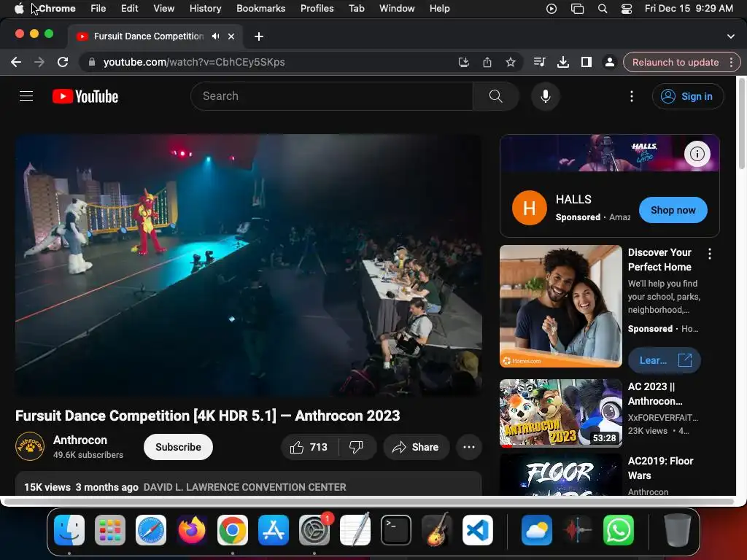The width and height of the screenshot is (747, 560).
Task: Expand the tab search chevron
Action: [x=731, y=36]
